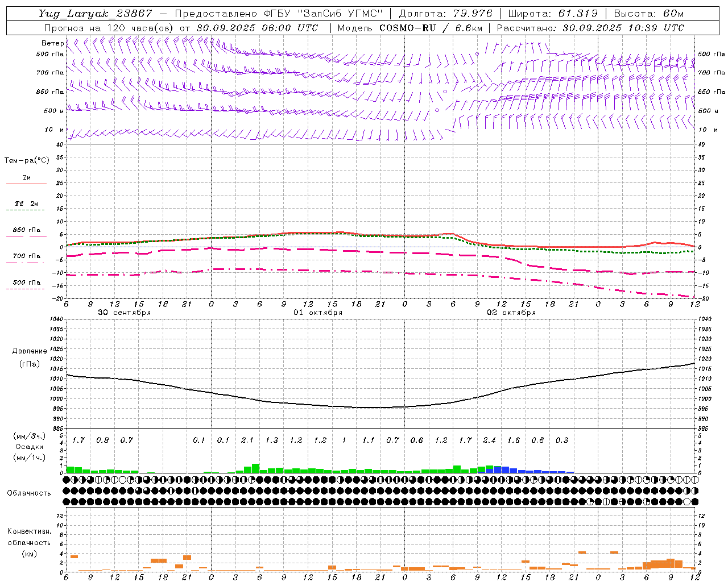Click the precipitation value 1.3
Screen dimensions: 728x582
[272, 440]
